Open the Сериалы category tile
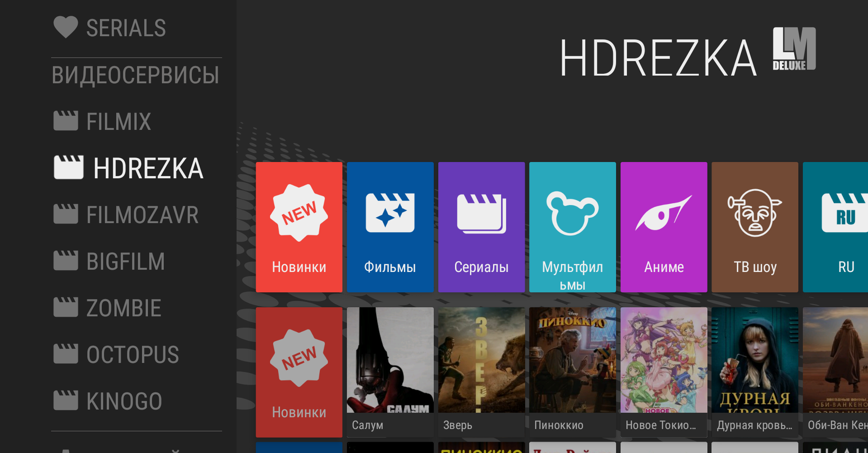 [x=481, y=227]
